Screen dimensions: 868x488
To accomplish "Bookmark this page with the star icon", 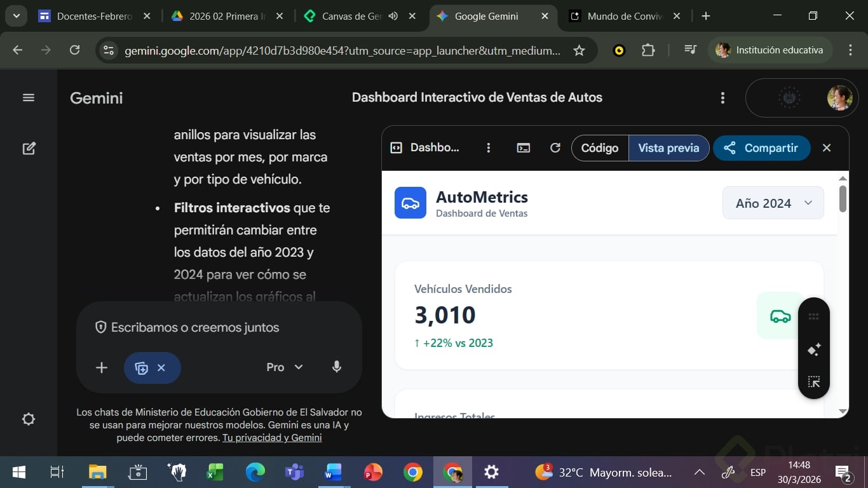I will [579, 50].
